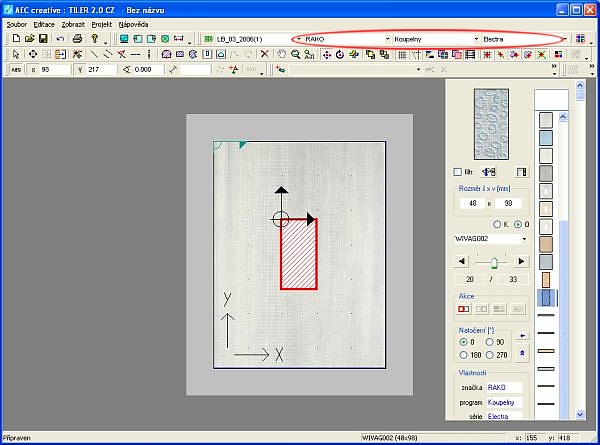Undo the last action
Screen dimensions: 600x445
(x=60, y=39)
